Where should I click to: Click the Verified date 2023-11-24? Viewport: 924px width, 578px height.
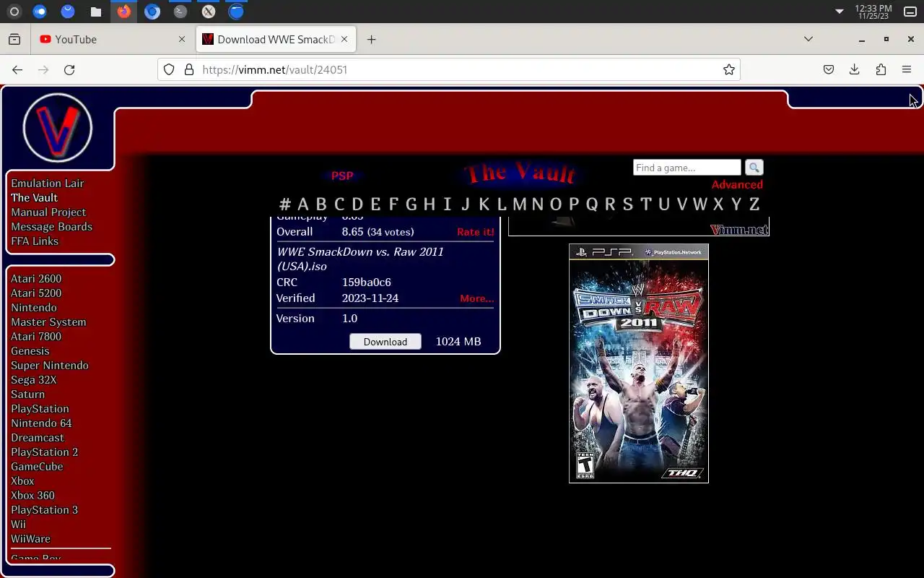click(x=370, y=298)
